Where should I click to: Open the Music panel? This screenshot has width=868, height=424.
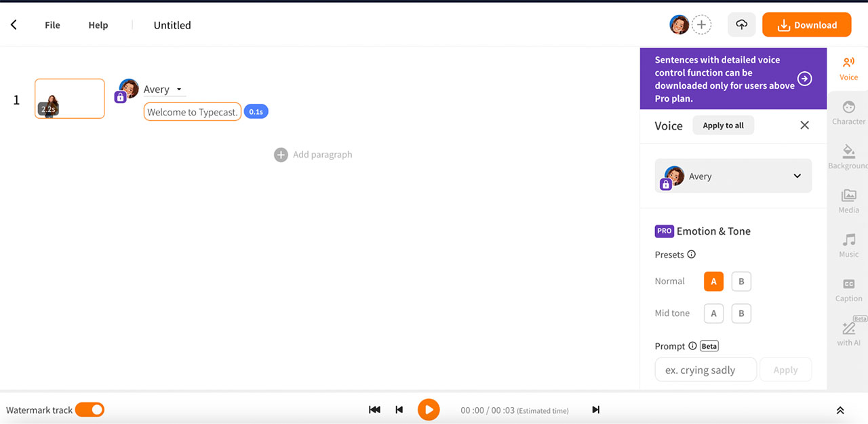point(848,245)
